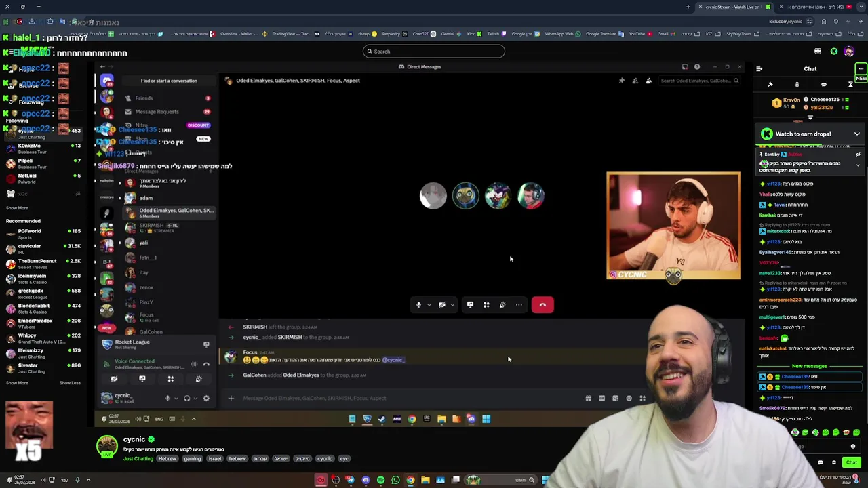The height and width of the screenshot is (488, 868).
Task: Open File Explorer from the Windows taskbar
Action: [x=425, y=480]
